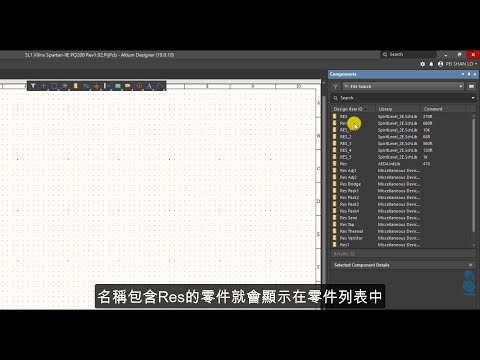480x360 pixels.
Task: Click the align objects tool
Action: pos(65,86)
